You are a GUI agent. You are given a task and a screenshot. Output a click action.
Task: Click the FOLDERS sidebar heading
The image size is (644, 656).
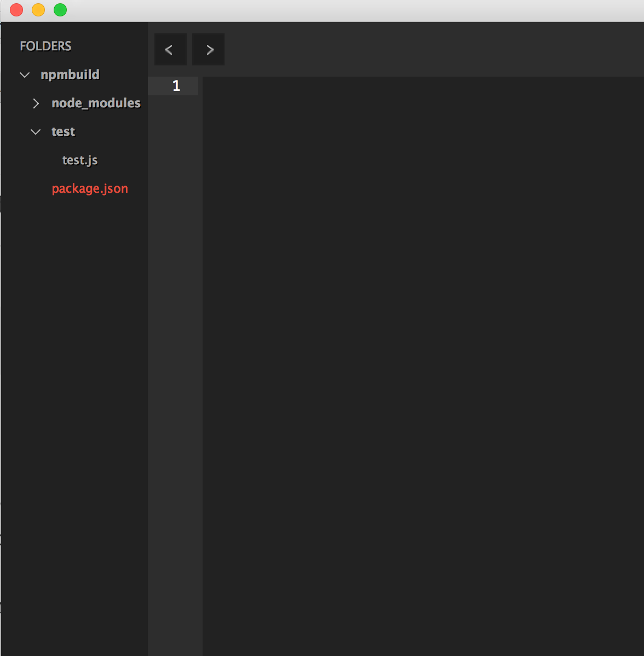point(45,46)
